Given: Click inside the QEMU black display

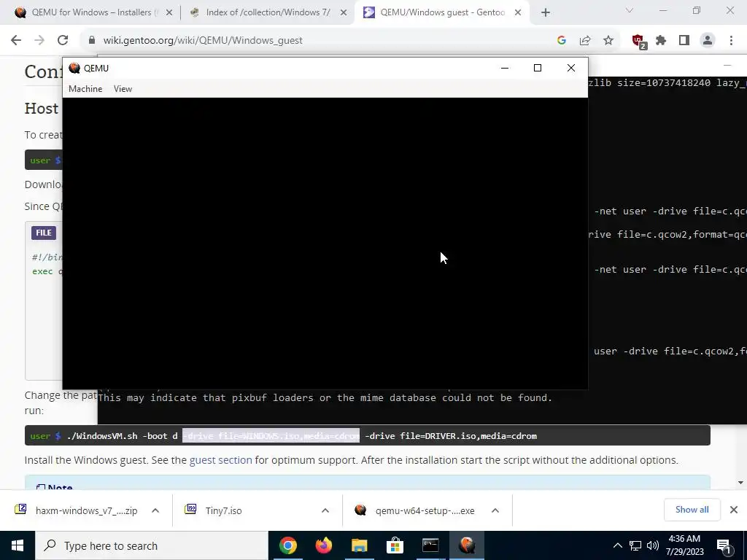Looking at the screenshot, I should click(325, 244).
